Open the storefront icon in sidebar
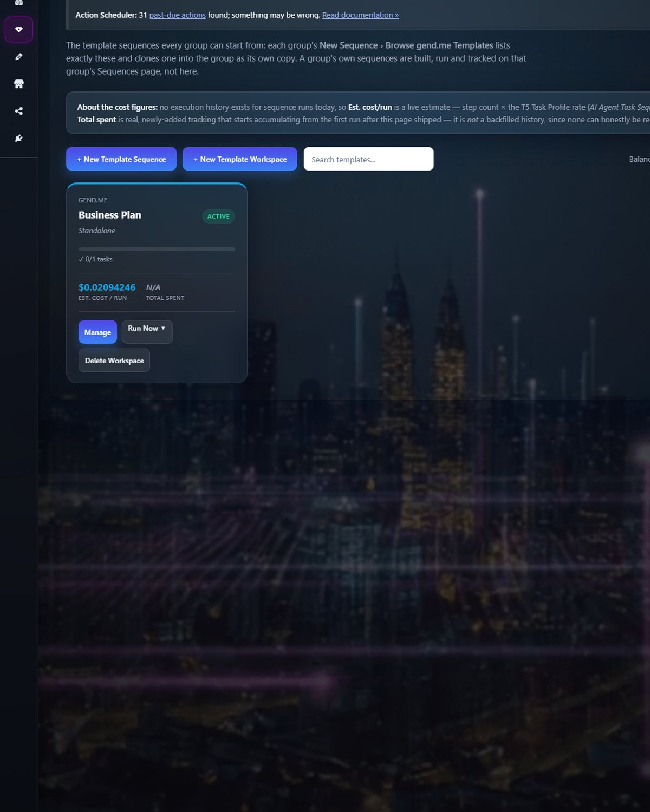 [19, 83]
